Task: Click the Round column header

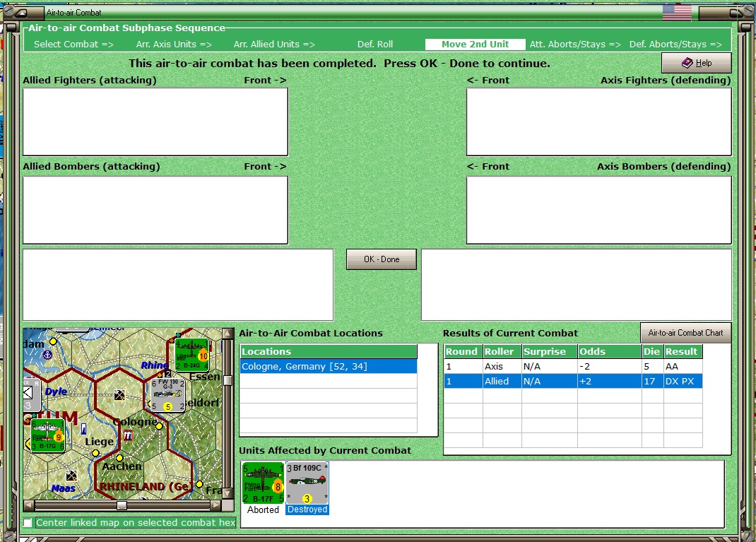Action: point(463,351)
